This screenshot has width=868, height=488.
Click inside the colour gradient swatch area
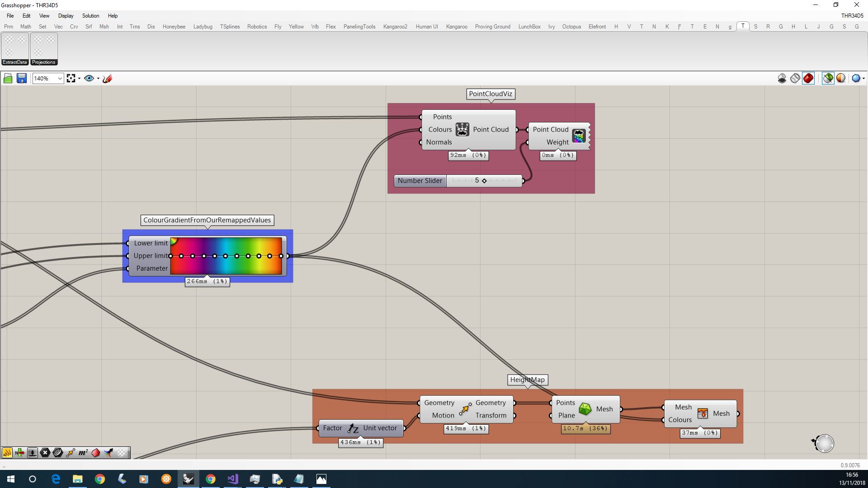[x=226, y=256]
